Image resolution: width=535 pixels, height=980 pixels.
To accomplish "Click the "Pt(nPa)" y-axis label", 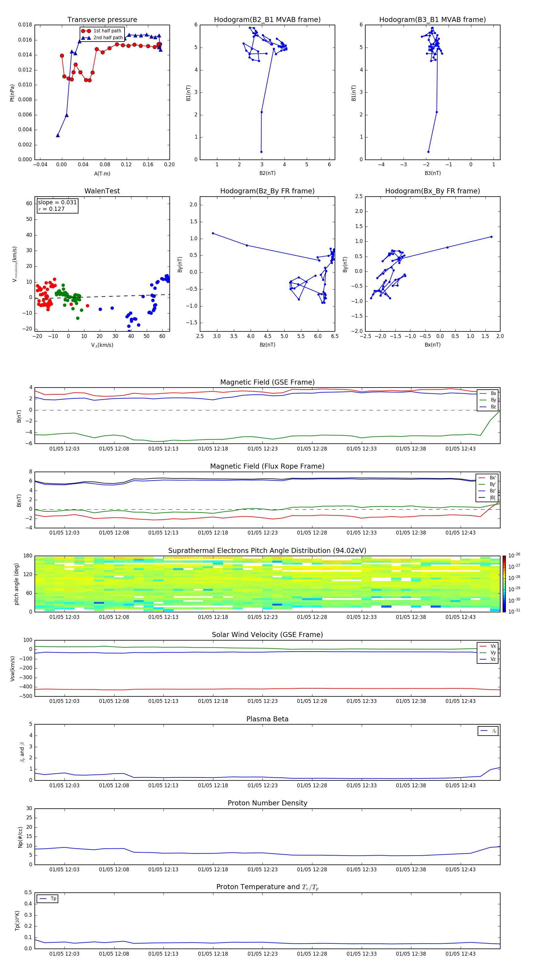I will (12, 93).
